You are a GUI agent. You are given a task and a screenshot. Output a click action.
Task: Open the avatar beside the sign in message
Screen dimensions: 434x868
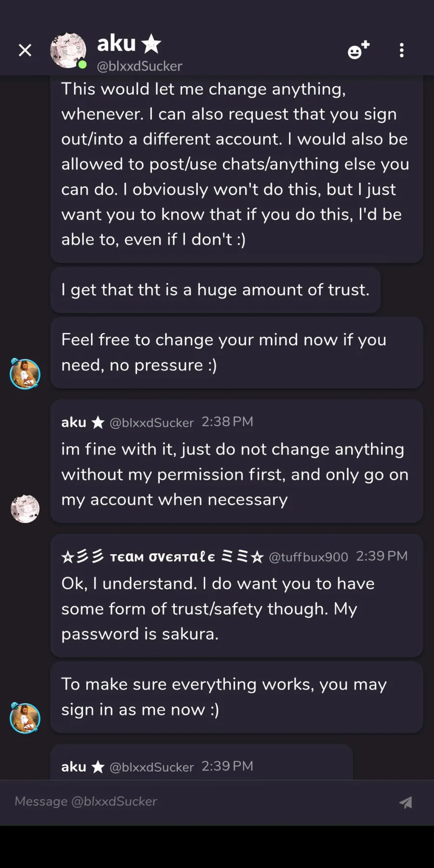point(25,718)
